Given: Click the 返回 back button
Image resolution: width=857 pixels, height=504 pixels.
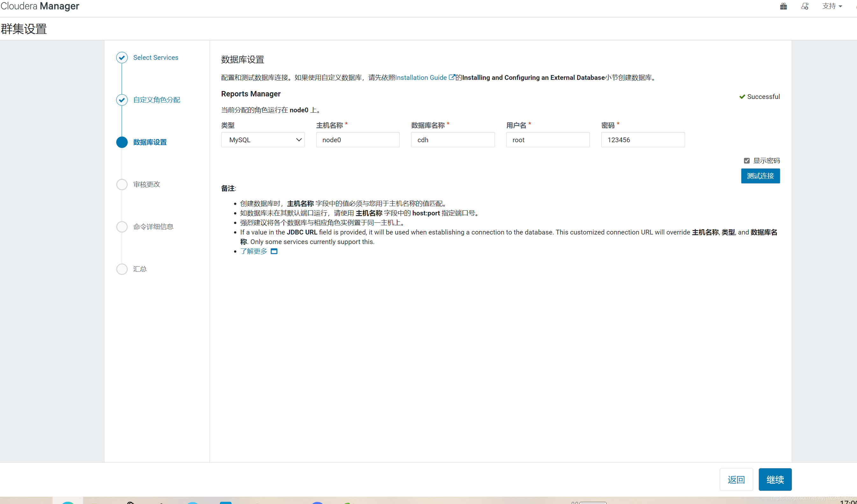Looking at the screenshot, I should (x=736, y=479).
